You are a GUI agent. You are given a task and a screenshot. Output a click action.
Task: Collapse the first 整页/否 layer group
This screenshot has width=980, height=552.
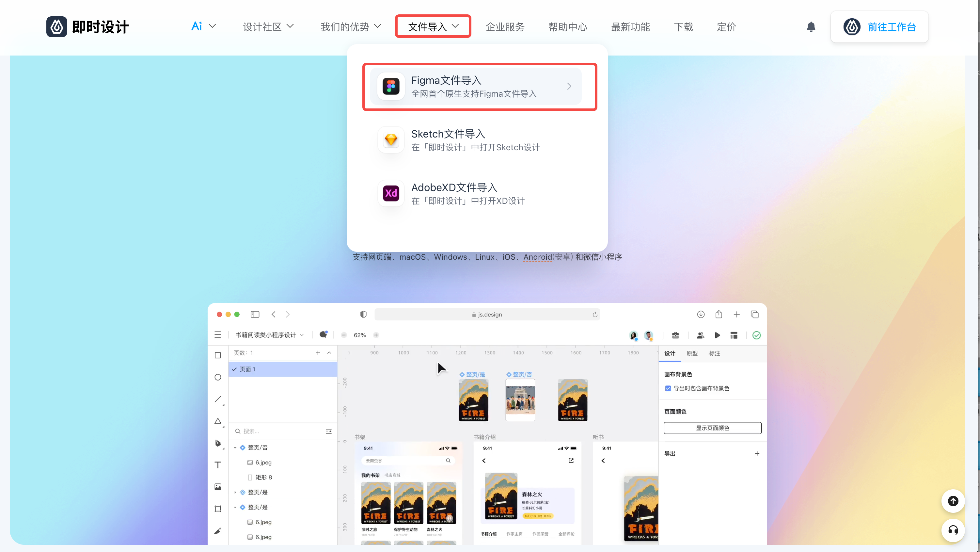pyautogui.click(x=235, y=448)
